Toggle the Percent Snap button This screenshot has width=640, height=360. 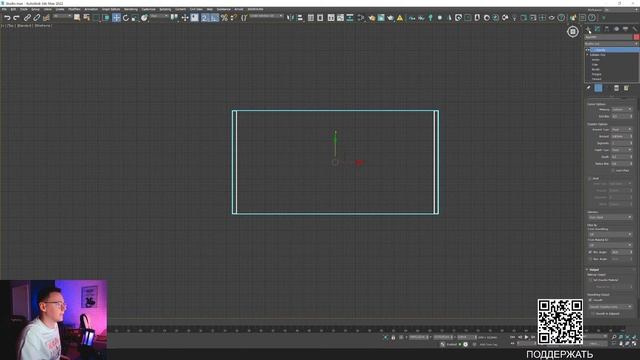[x=224, y=18]
